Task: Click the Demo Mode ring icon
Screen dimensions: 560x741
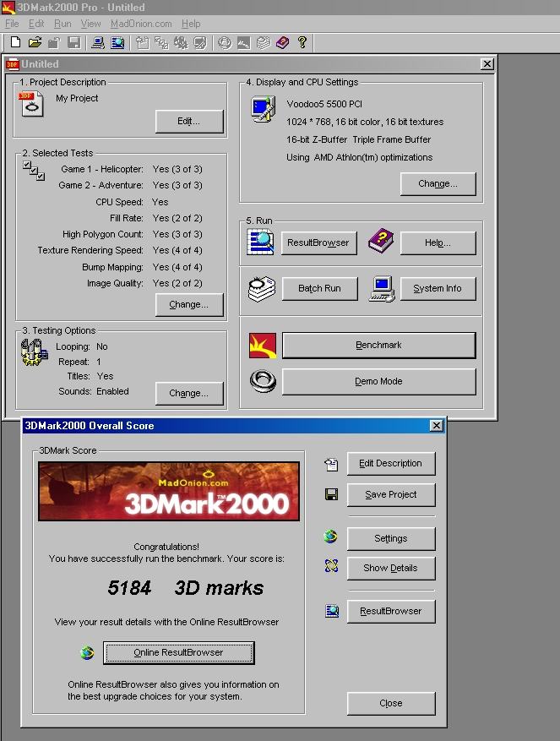Action: pos(263,381)
